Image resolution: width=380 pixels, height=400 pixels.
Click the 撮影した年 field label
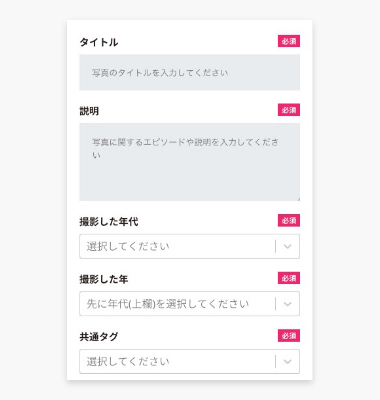(104, 279)
